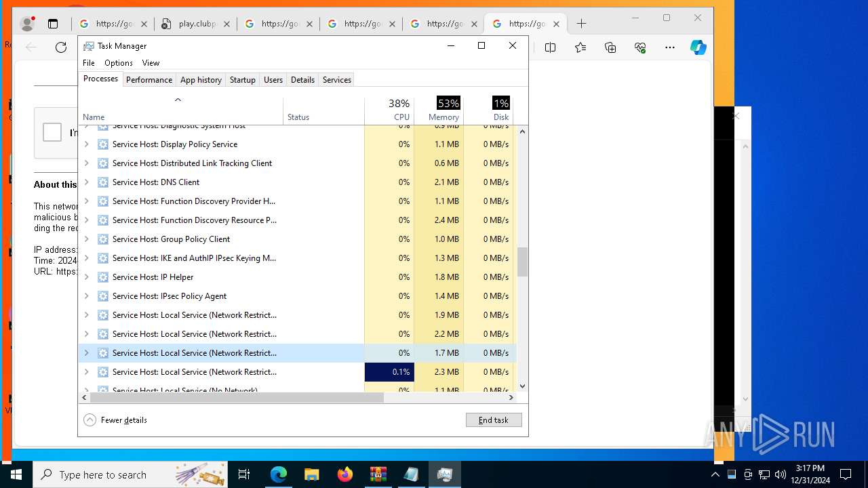This screenshot has height=488, width=868.
Task: Switch to Users tab
Action: coord(273,80)
